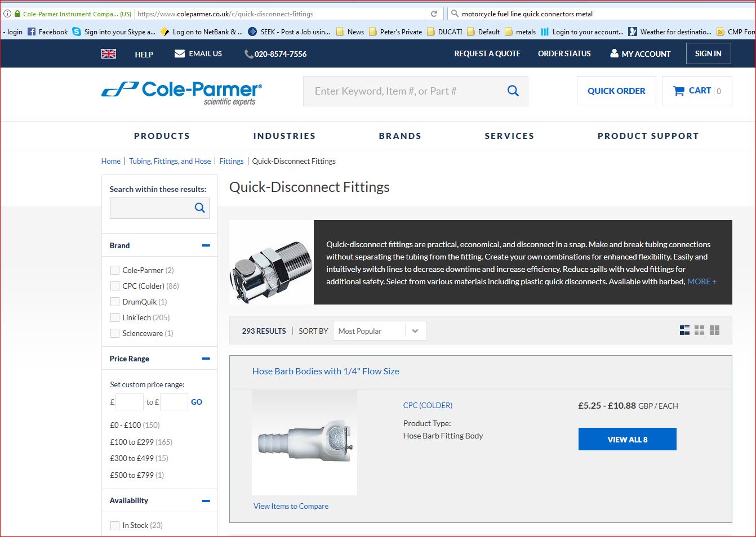The height and width of the screenshot is (537, 756).
Task: Filter by £0 - £100 price range
Action: (135, 425)
